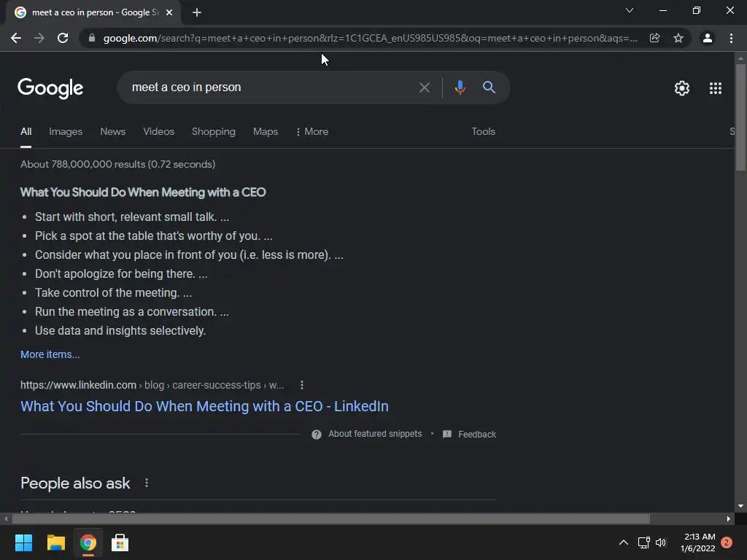Open the Chrome profile avatar
The width and height of the screenshot is (747, 560).
pyautogui.click(x=708, y=38)
